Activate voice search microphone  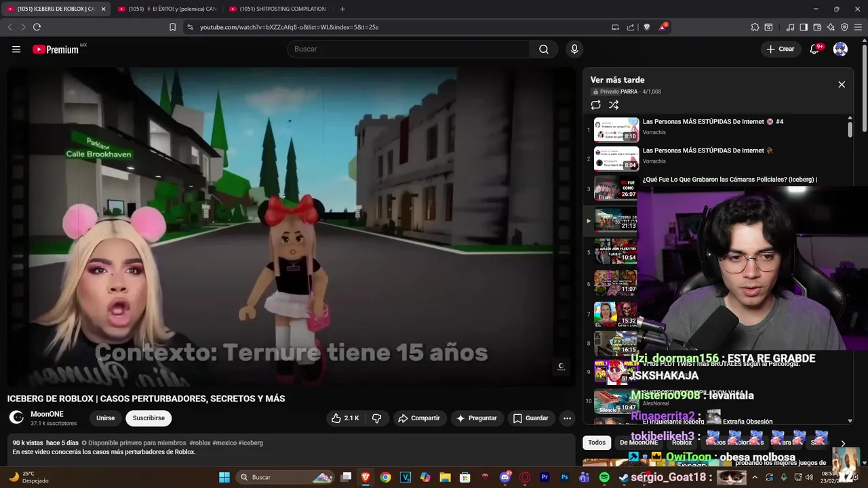(x=574, y=49)
